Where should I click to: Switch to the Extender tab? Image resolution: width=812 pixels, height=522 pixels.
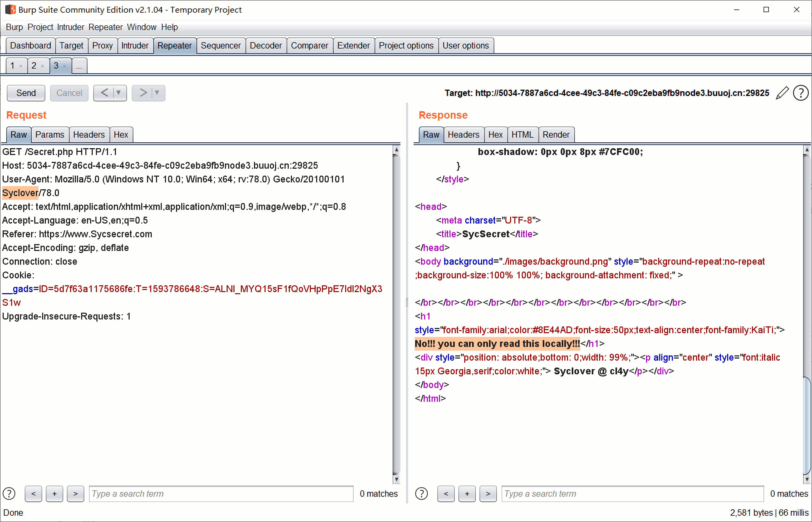point(353,45)
